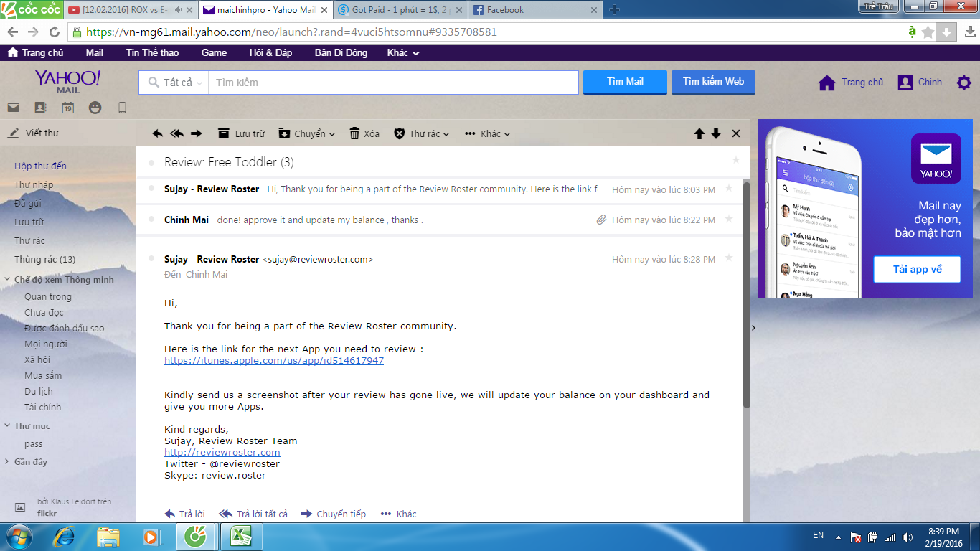Click the message pane vertical scrollbar
Image resolution: width=980 pixels, height=551 pixels.
(747, 294)
